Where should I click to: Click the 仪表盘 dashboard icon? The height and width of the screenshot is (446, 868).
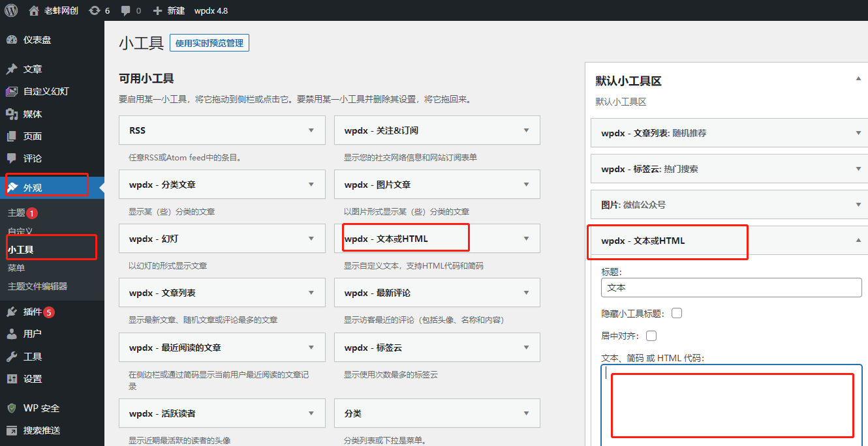point(12,40)
